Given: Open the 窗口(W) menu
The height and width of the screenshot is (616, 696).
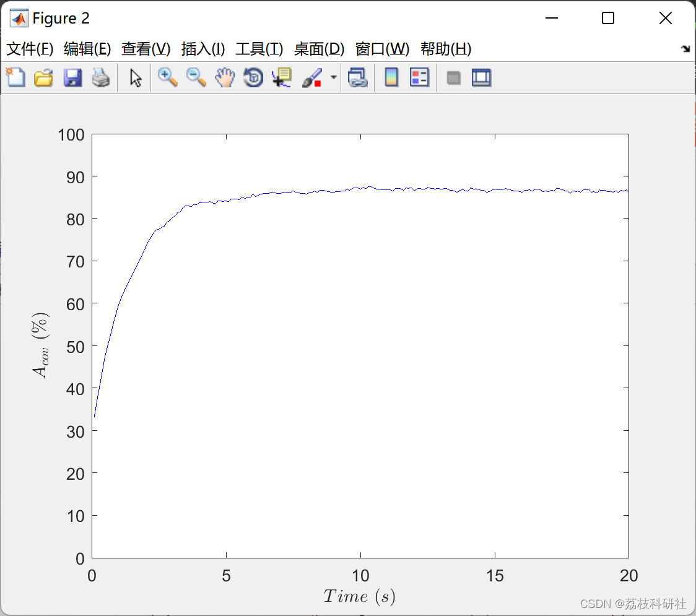Looking at the screenshot, I should pos(382,49).
